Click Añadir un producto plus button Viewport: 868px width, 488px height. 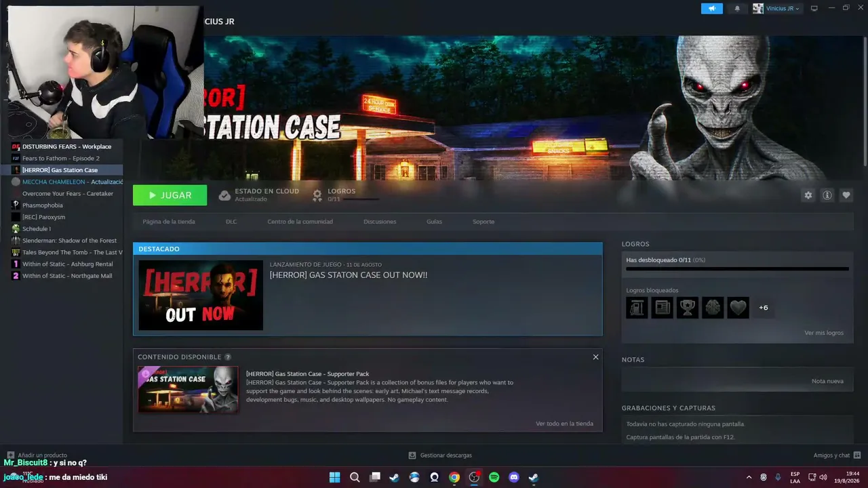pyautogui.click(x=10, y=455)
